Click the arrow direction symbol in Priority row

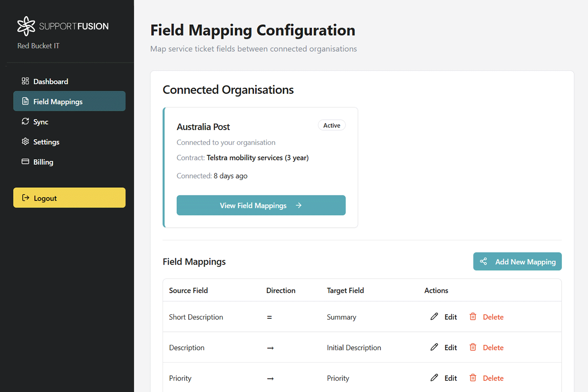point(270,379)
